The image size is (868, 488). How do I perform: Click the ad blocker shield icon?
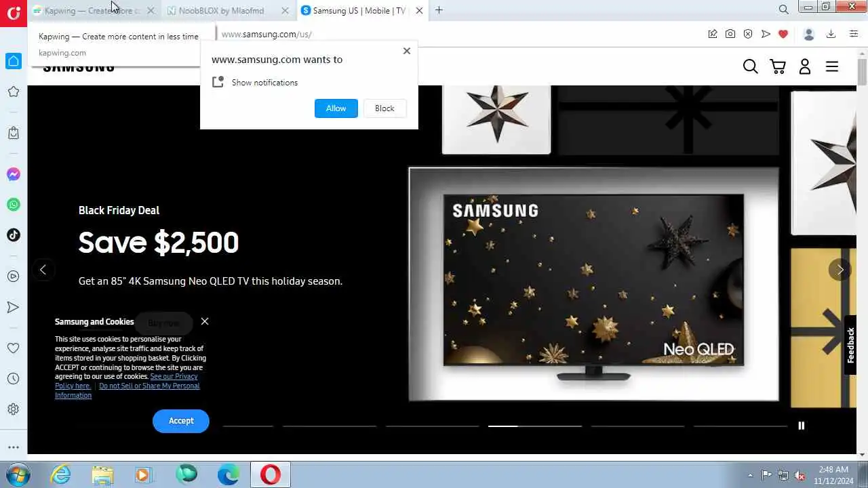click(x=748, y=34)
